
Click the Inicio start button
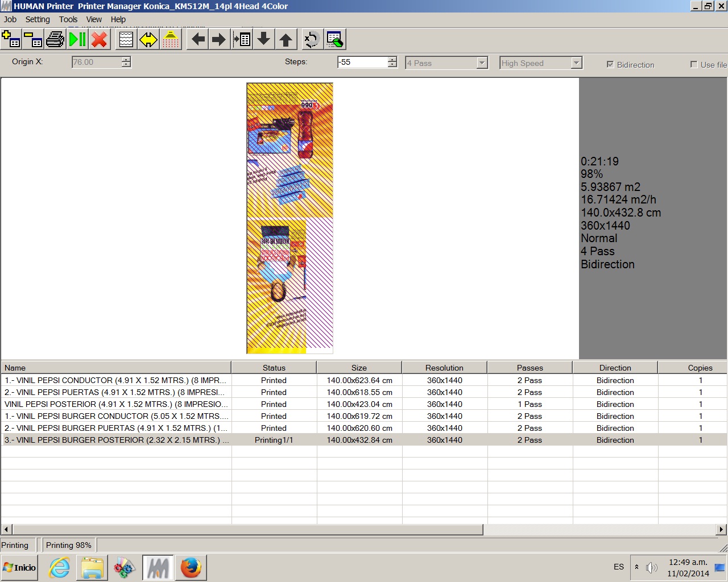[x=20, y=567]
